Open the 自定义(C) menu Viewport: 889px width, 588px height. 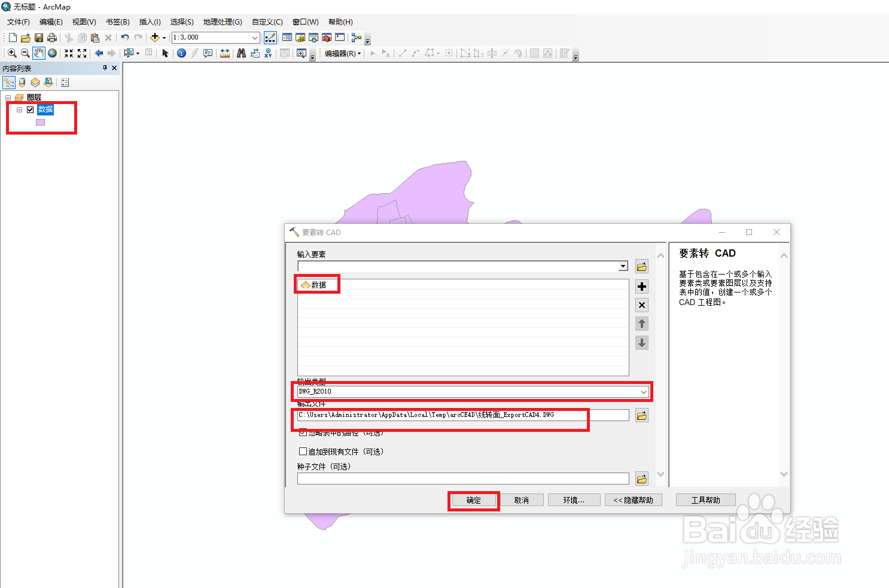(x=267, y=22)
